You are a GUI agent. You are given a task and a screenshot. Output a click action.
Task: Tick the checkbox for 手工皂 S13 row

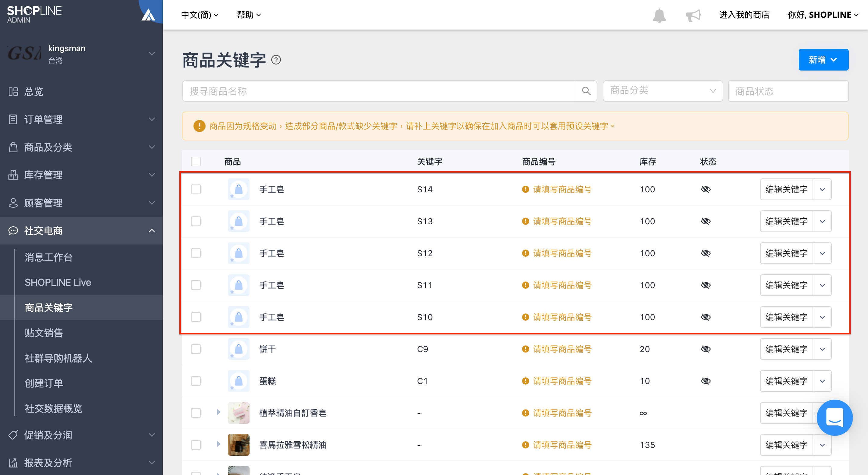pos(196,221)
